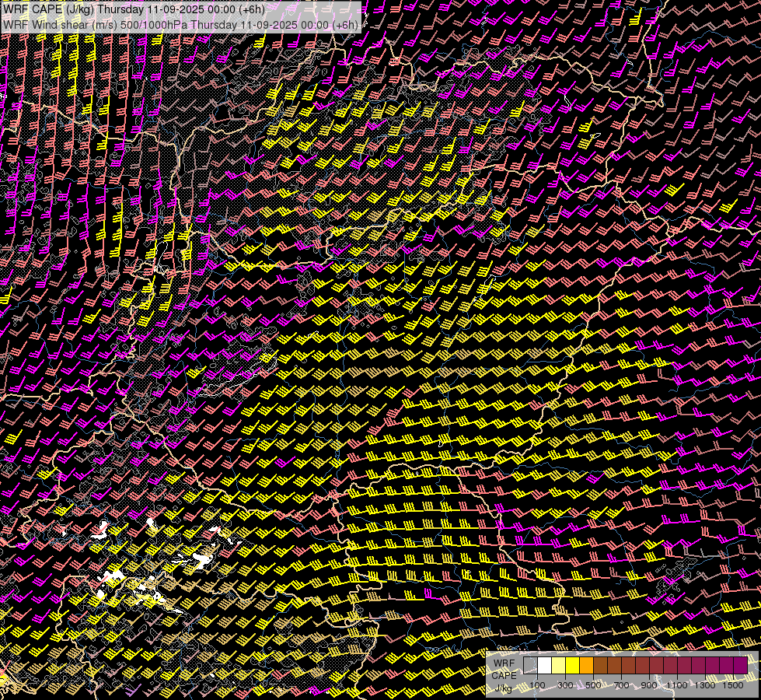Choose the first brown swatch after orange
Screen dimensions: 761x700
(x=600, y=666)
